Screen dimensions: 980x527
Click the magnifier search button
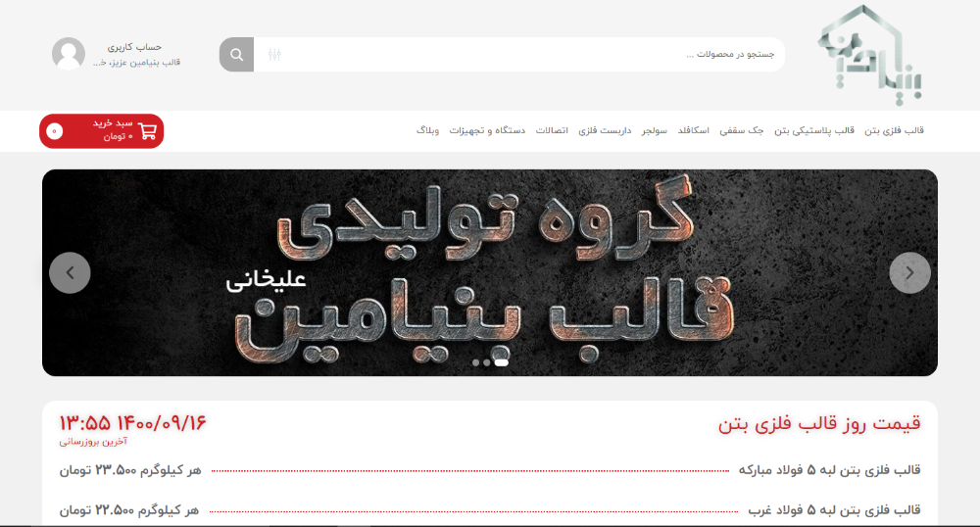tap(236, 54)
